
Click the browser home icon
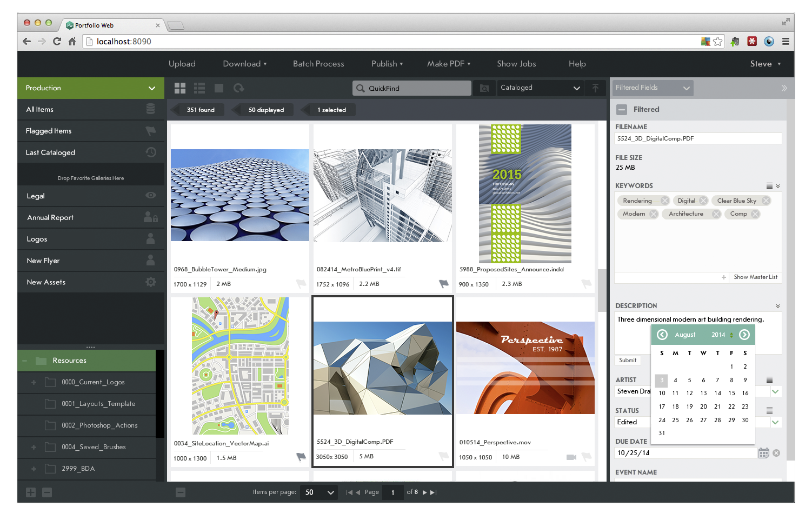tap(72, 42)
